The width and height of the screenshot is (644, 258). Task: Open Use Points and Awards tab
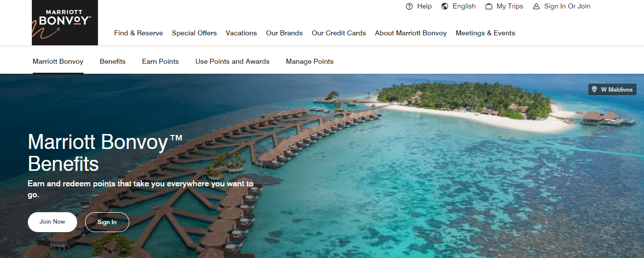coord(232,62)
